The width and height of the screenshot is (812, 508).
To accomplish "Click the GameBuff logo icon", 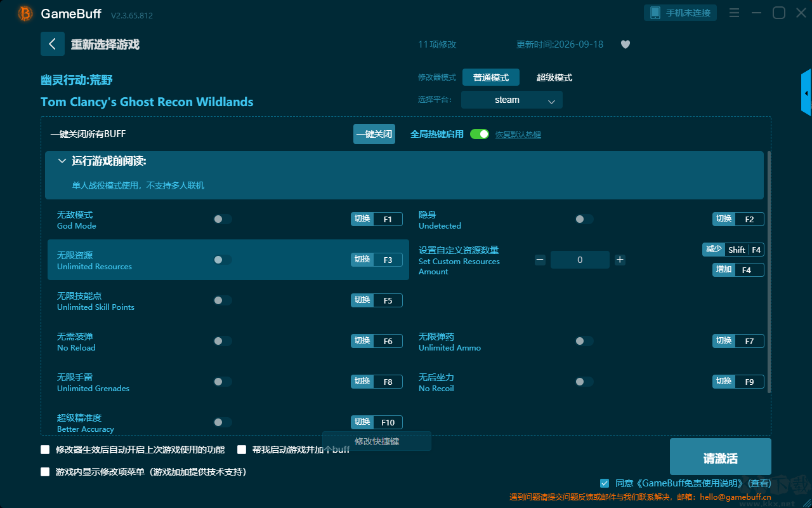I will (x=25, y=13).
